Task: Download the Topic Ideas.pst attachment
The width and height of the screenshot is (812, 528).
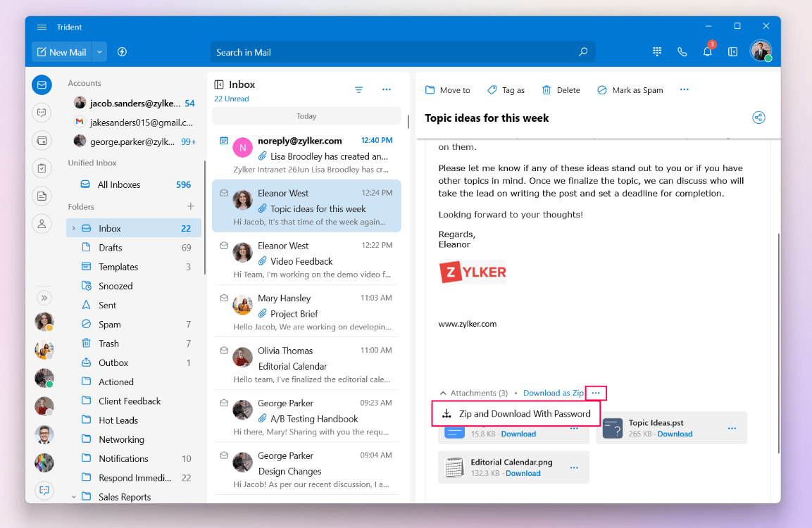Action: (675, 434)
